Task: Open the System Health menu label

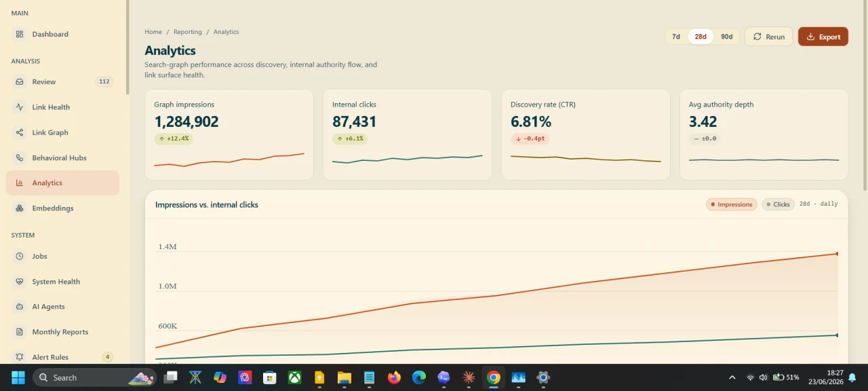Action: click(x=56, y=282)
